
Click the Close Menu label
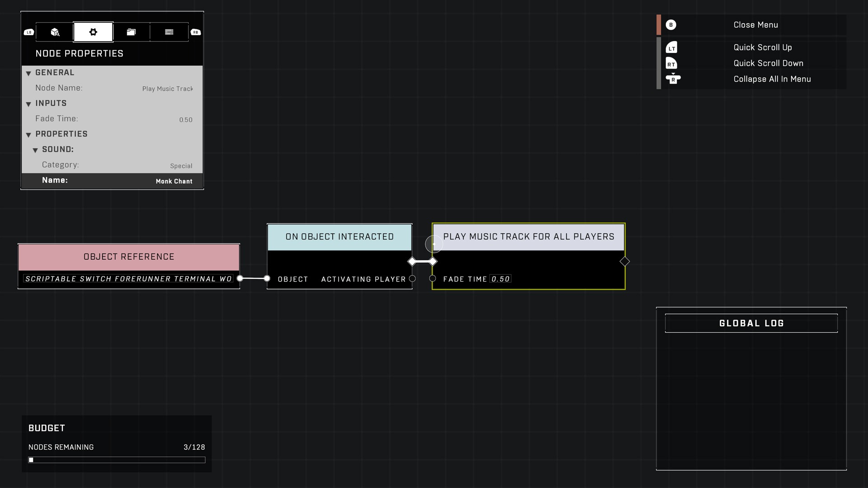click(x=755, y=25)
